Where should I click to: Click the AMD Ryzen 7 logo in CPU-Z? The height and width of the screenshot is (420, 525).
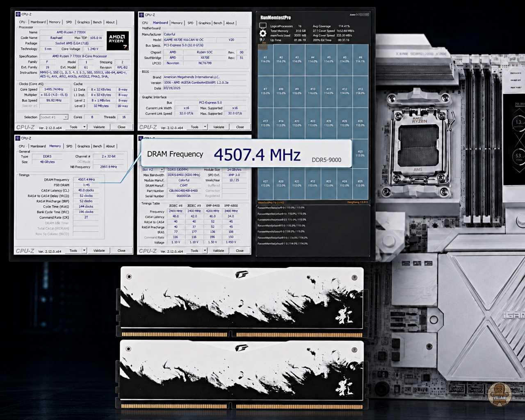tap(118, 41)
